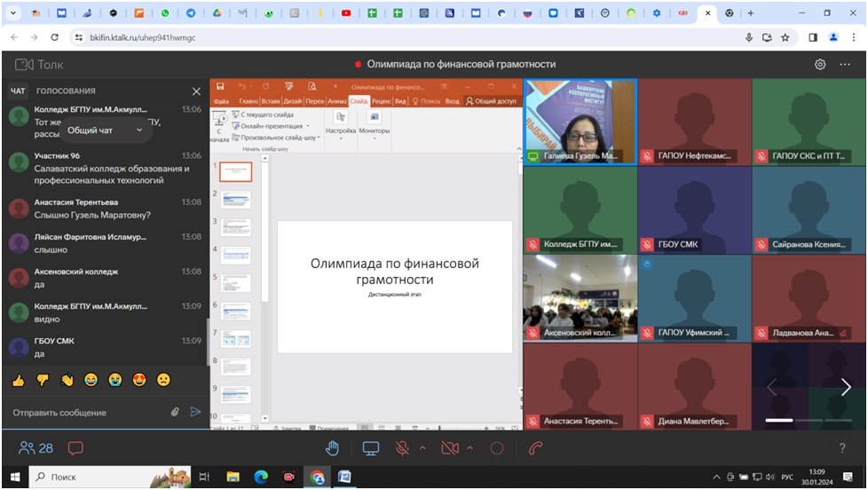
Task: Click the send message arrow icon
Action: point(195,412)
